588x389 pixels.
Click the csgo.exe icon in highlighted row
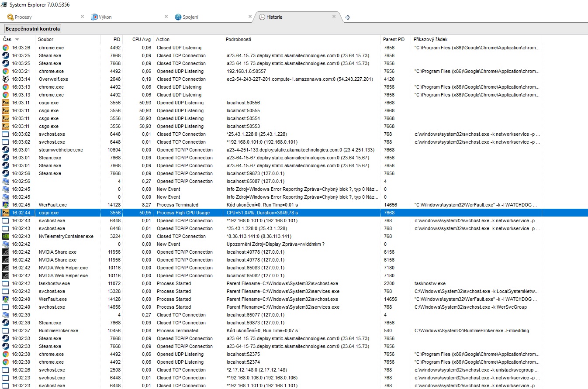point(6,213)
